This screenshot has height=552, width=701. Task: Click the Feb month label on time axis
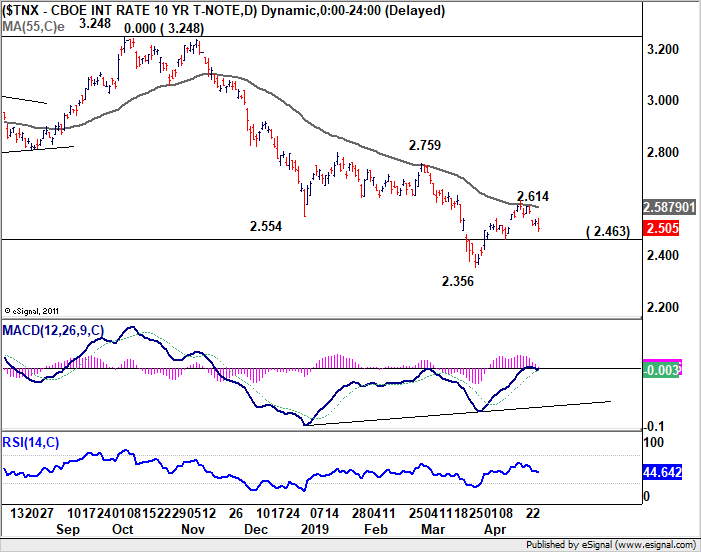pyautogui.click(x=376, y=529)
